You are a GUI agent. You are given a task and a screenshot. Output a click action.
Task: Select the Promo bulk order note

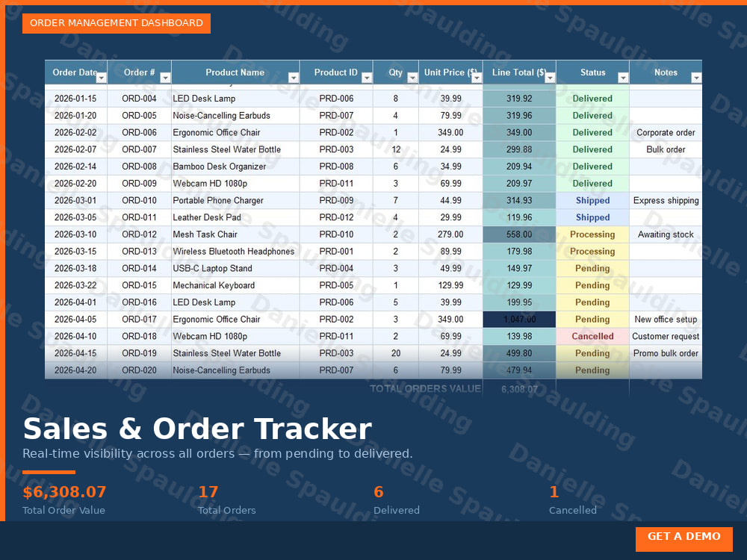pos(666,353)
